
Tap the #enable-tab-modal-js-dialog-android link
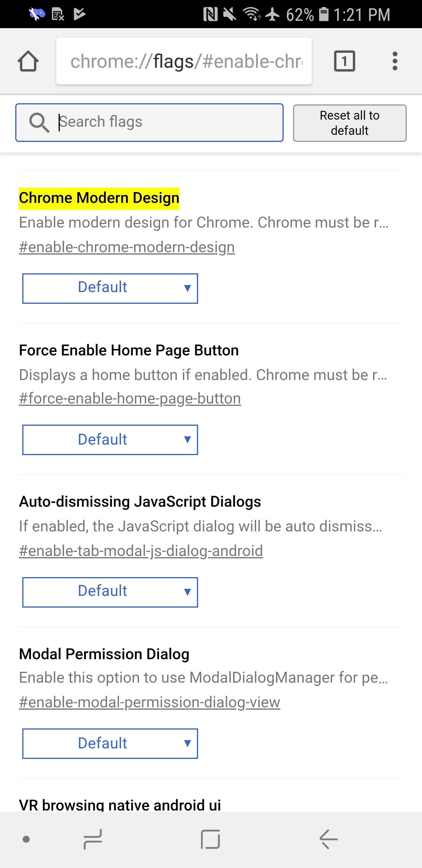tap(141, 550)
